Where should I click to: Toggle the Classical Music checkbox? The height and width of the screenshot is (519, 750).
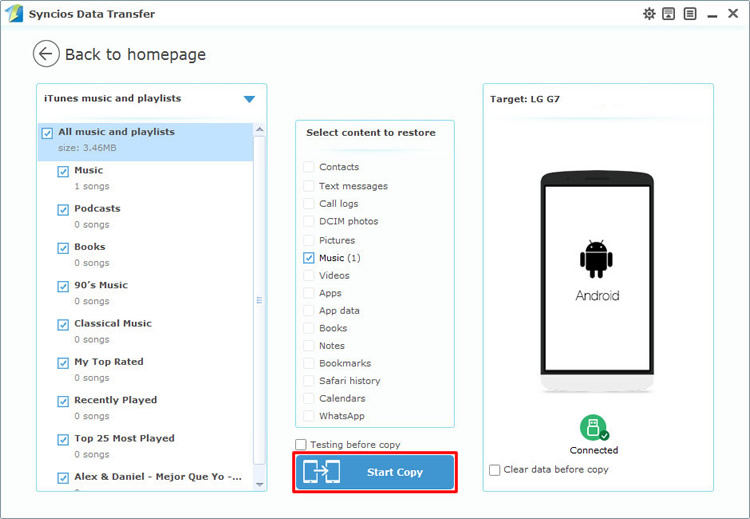pos(63,324)
